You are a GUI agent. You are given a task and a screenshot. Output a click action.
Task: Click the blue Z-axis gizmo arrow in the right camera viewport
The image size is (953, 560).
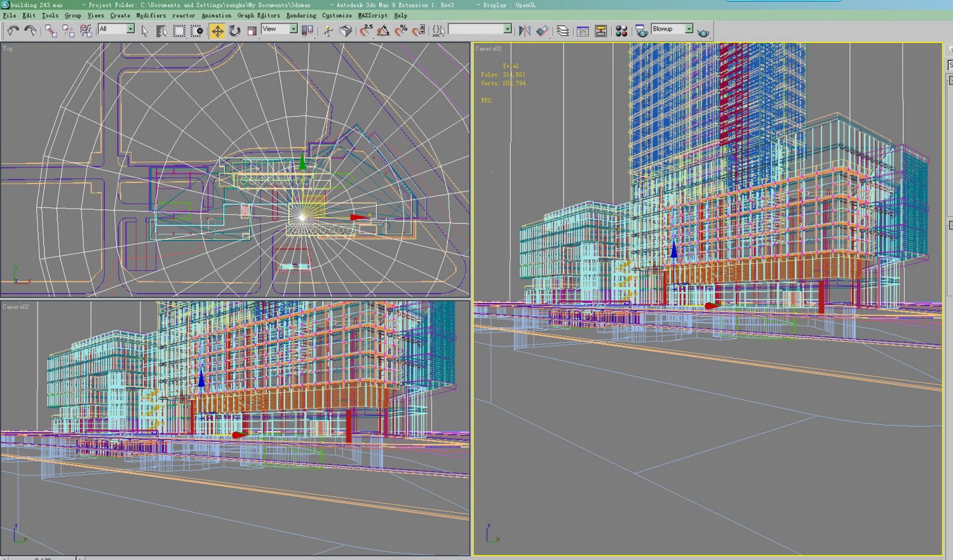[673, 249]
